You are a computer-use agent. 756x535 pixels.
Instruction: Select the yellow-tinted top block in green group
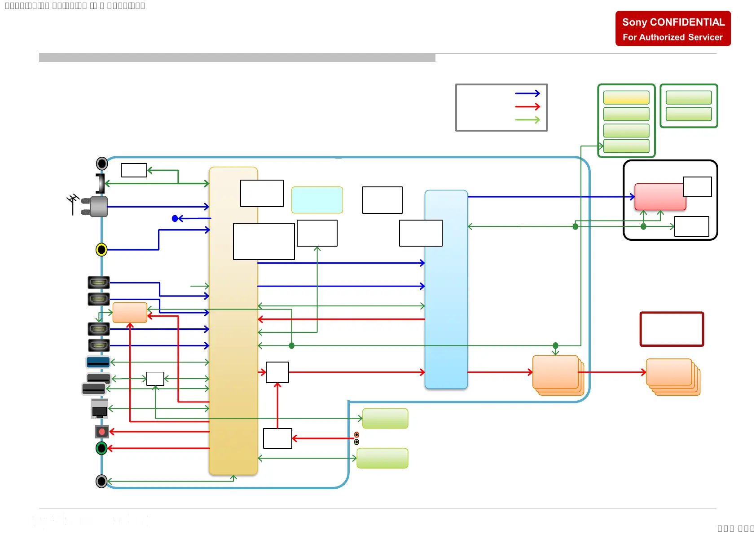(x=626, y=97)
